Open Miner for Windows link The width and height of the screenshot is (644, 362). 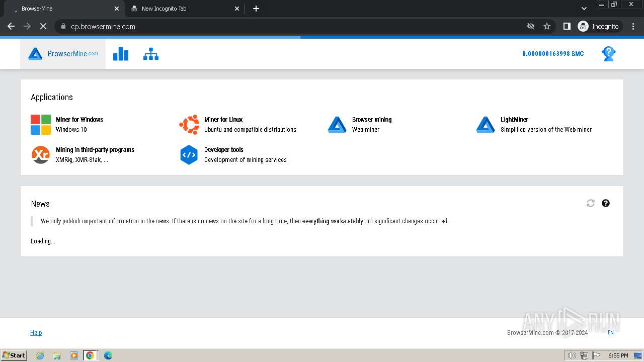click(79, 120)
